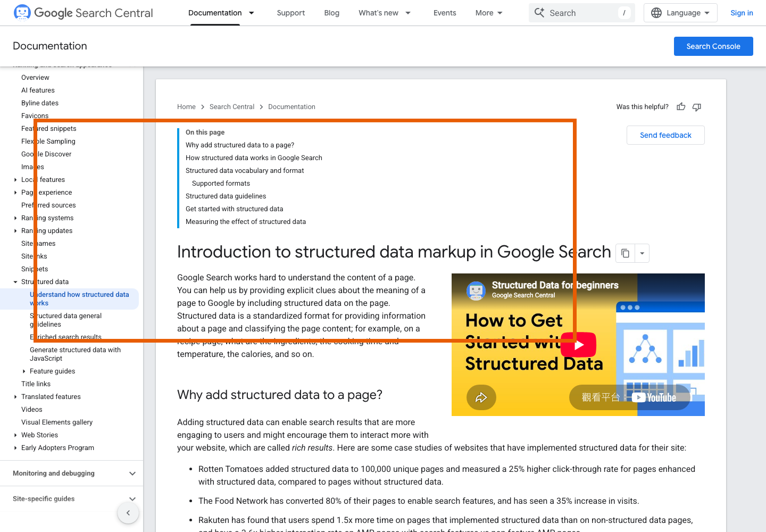This screenshot has width=766, height=532.
Task: Jump to 'Structured data vocabulary and format'
Action: 245,171
